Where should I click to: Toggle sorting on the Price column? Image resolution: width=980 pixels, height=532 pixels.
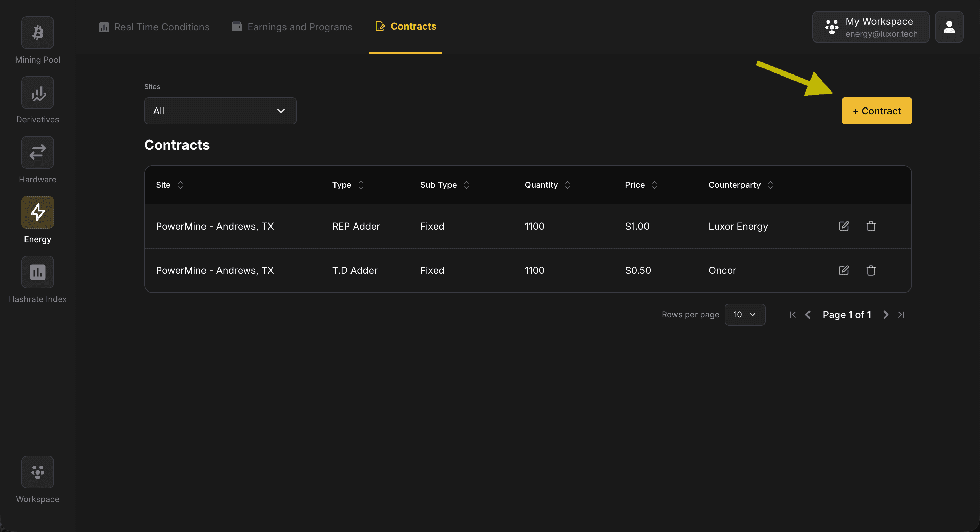(654, 185)
